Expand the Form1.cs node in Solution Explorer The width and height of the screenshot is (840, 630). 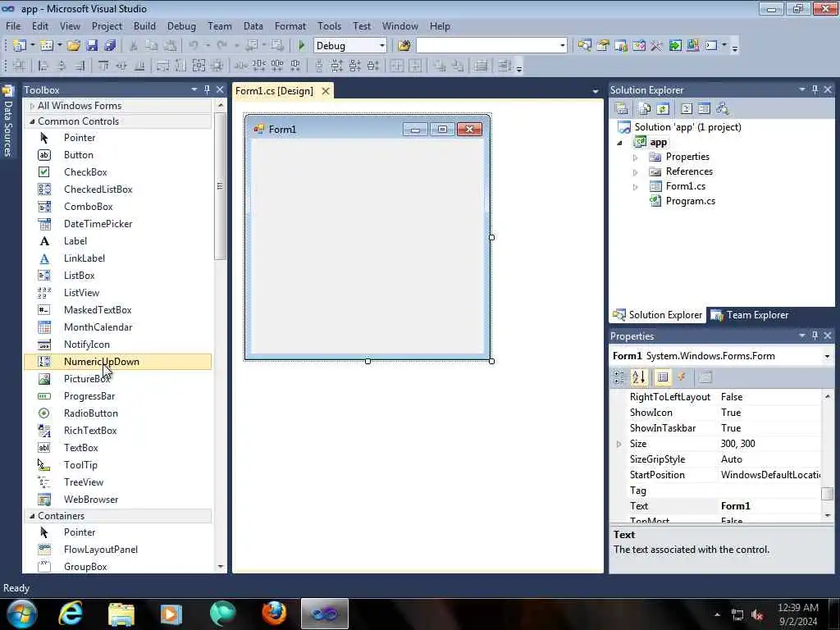coord(636,187)
